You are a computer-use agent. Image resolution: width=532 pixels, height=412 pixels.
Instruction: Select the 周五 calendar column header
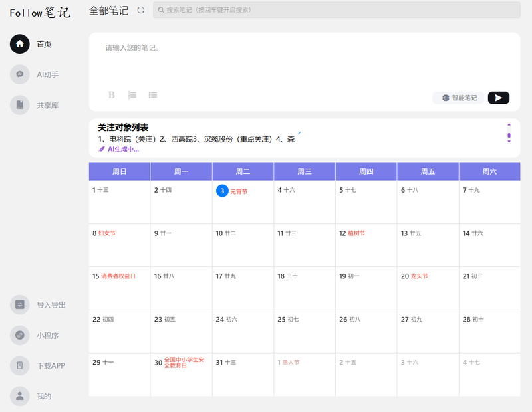coord(428,171)
